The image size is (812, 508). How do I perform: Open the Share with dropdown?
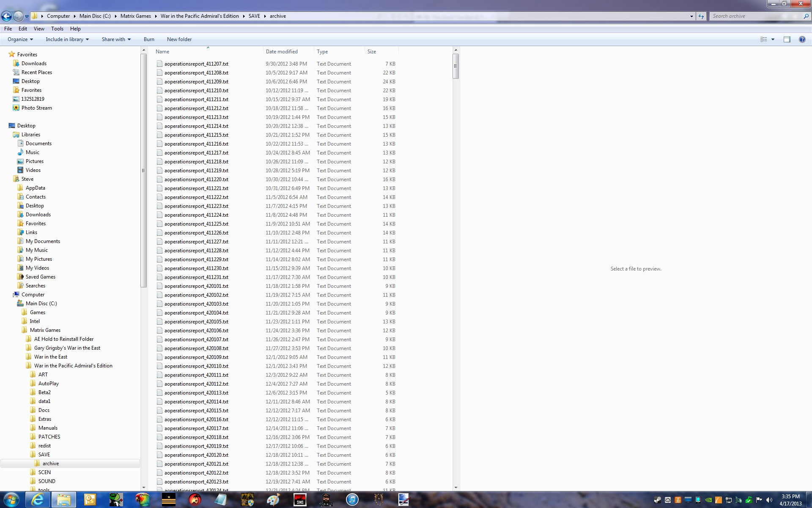[116, 39]
